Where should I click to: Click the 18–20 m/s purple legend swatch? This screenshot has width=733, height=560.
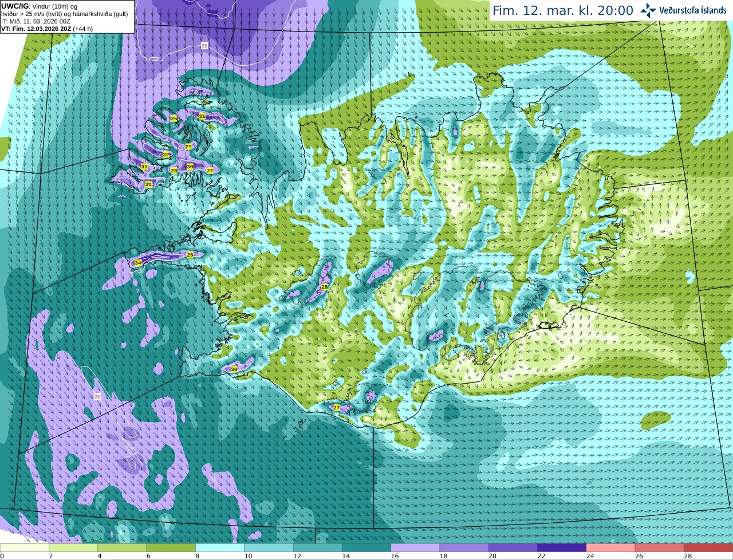pos(464,548)
